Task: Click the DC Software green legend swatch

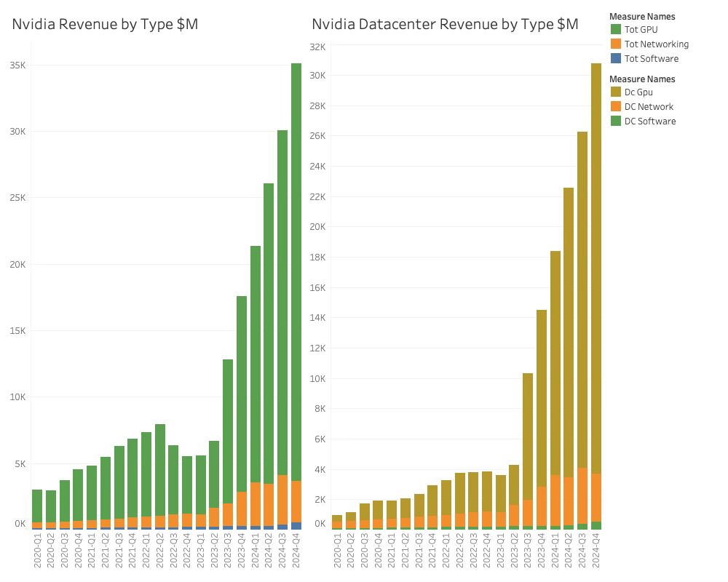Action: (x=616, y=121)
